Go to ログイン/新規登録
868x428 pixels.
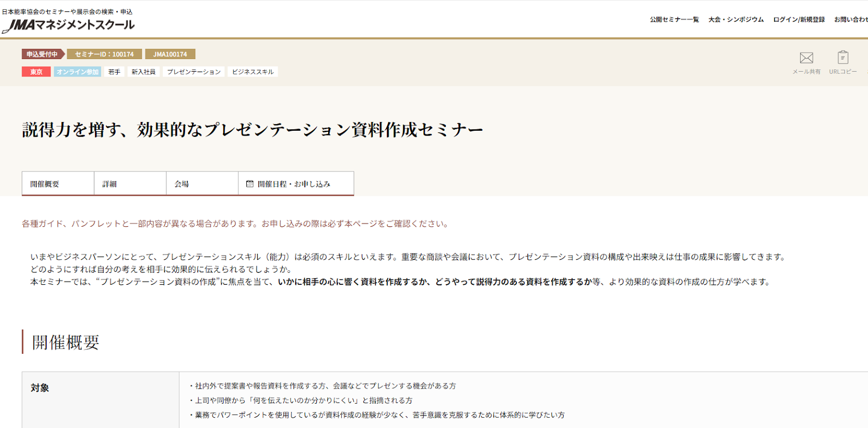click(x=799, y=20)
